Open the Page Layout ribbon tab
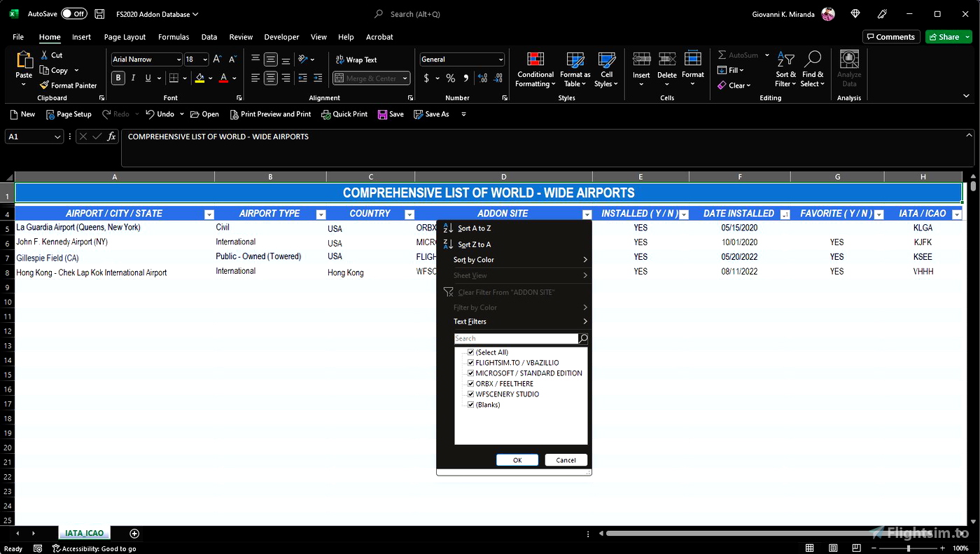Viewport: 980px width, 554px height. tap(125, 37)
